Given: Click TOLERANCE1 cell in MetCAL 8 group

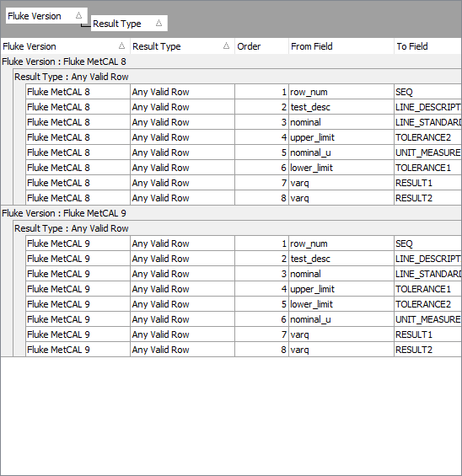Looking at the screenshot, I should pyautogui.click(x=428, y=168).
